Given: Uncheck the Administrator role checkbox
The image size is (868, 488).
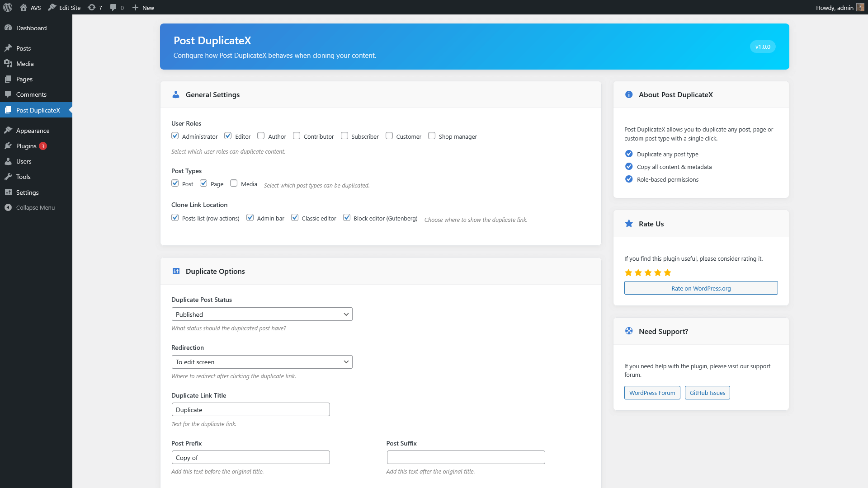Looking at the screenshot, I should pyautogui.click(x=175, y=136).
